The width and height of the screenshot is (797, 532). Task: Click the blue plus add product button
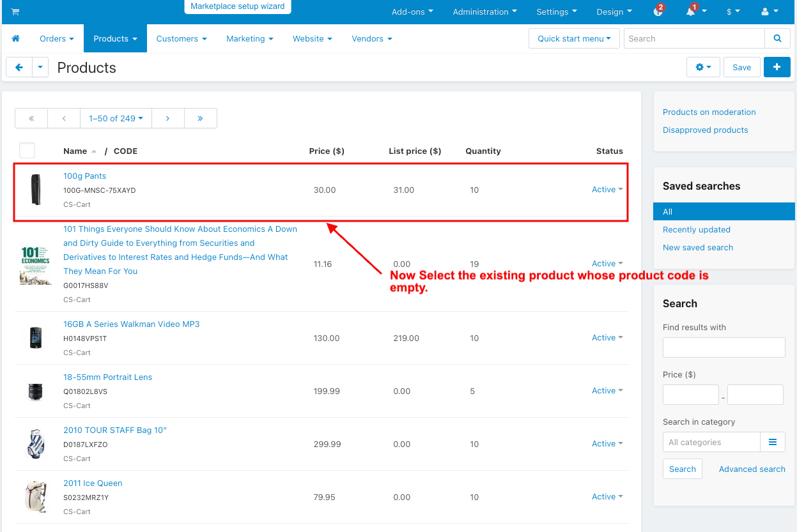(777, 67)
